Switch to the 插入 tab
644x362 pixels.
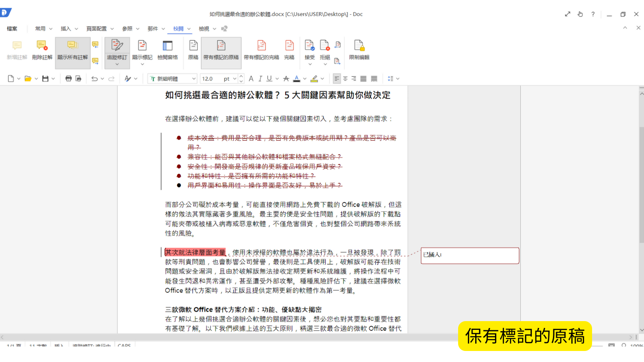66,28
